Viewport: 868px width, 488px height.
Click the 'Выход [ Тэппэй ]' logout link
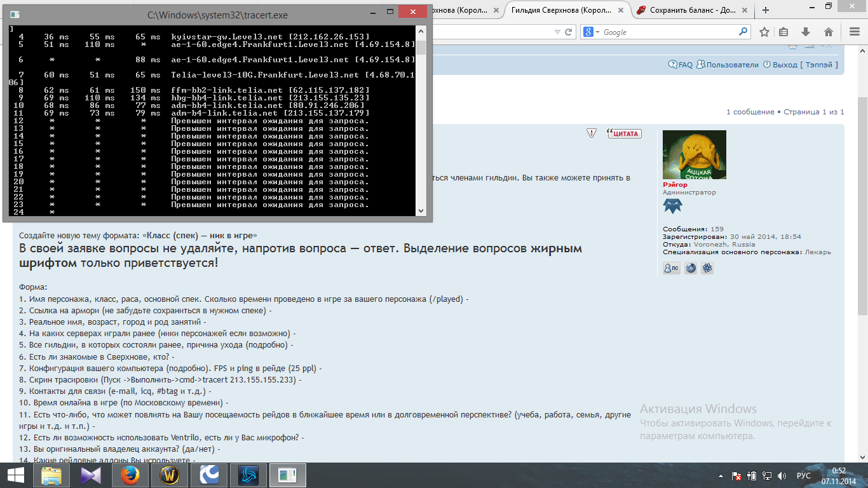pos(800,64)
